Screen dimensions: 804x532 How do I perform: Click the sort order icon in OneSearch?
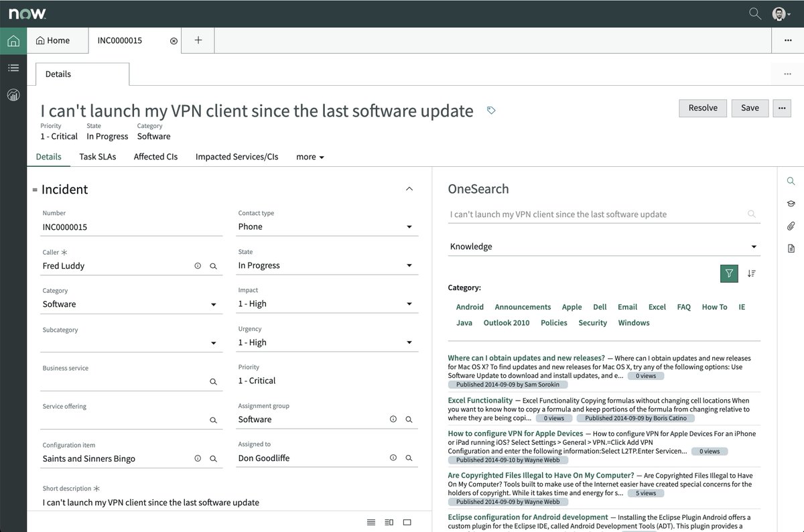[x=752, y=273]
